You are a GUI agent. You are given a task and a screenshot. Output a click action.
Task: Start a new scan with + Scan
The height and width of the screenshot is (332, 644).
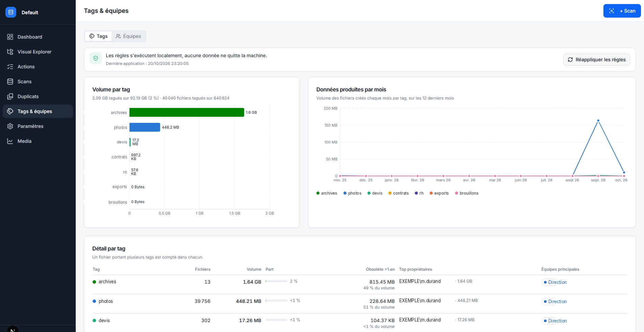click(622, 11)
